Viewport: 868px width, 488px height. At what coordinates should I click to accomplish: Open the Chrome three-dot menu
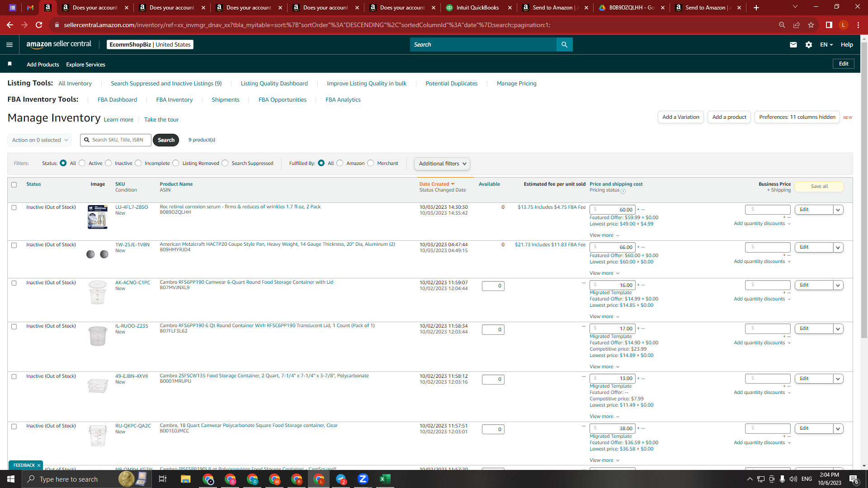click(858, 25)
